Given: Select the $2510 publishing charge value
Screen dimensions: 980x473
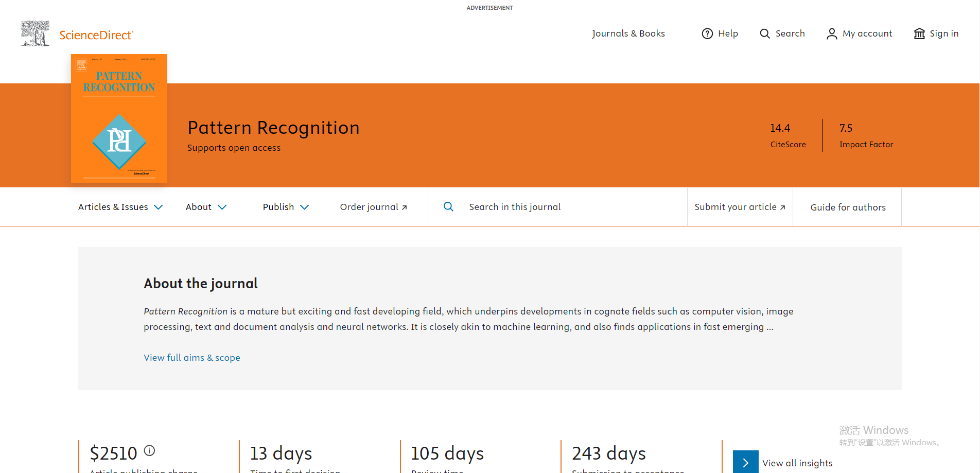Looking at the screenshot, I should pyautogui.click(x=114, y=453).
